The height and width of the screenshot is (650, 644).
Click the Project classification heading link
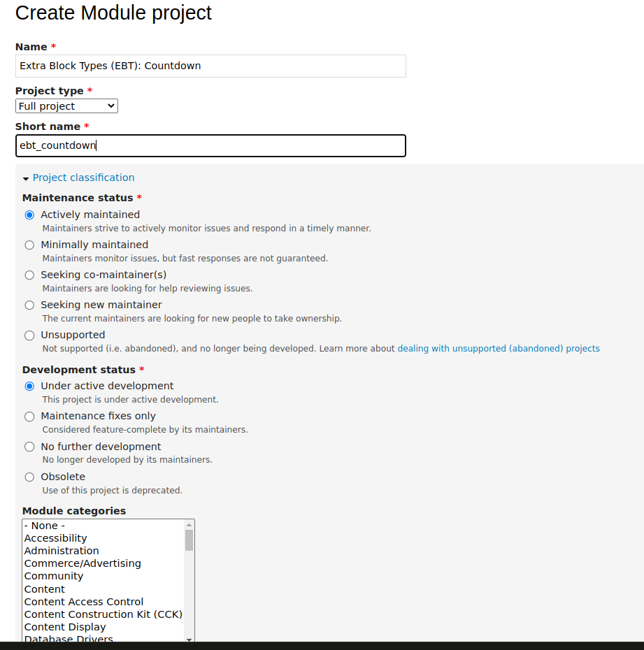coord(83,178)
